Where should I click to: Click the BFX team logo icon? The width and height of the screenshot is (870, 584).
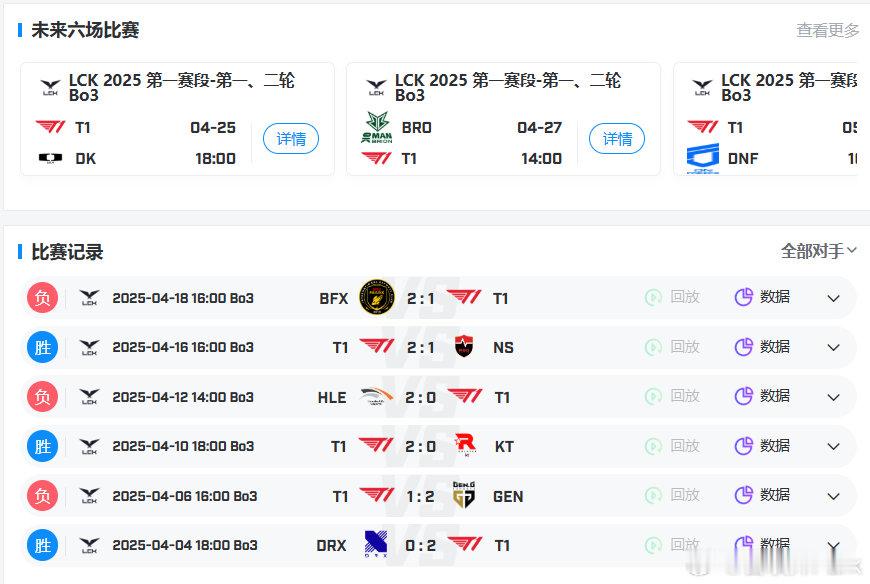pos(377,297)
